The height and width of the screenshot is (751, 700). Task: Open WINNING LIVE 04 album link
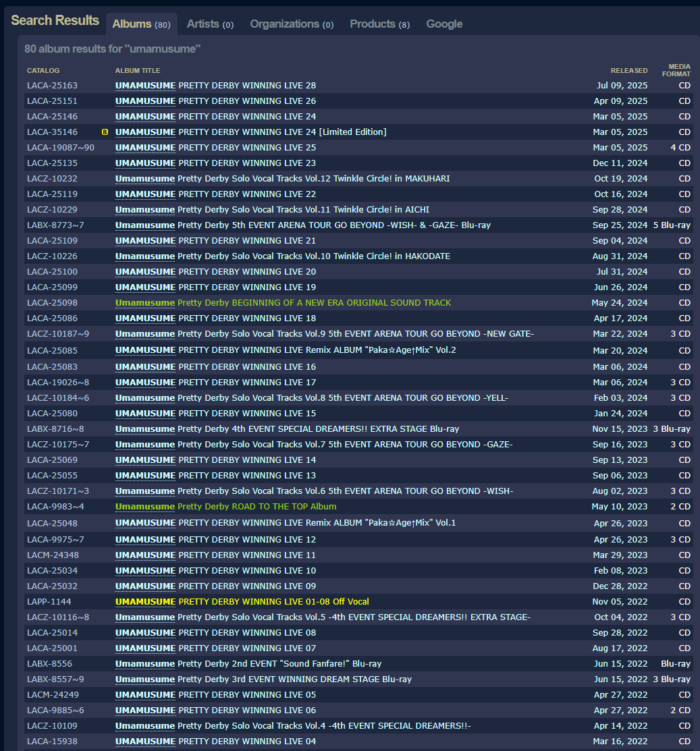[215, 742]
